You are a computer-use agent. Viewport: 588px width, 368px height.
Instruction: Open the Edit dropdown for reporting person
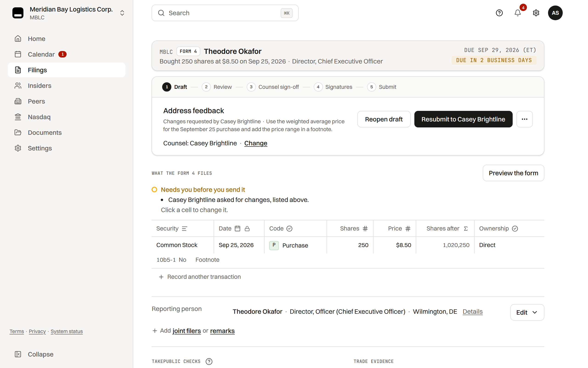point(527,312)
